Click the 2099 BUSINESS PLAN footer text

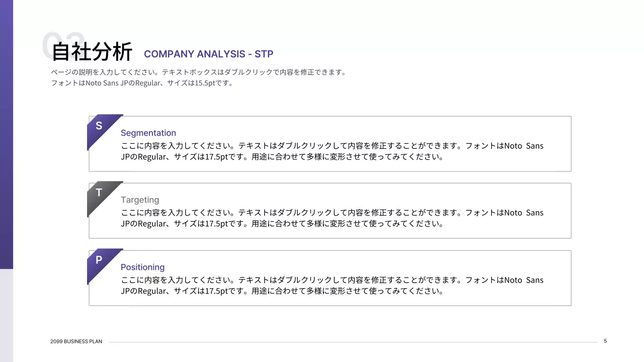tap(76, 341)
